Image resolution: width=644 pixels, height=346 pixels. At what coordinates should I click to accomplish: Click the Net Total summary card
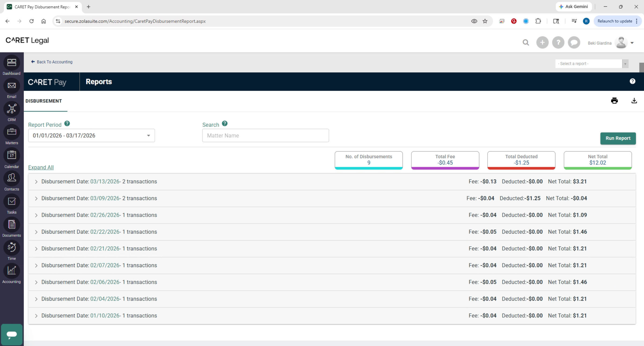598,160
